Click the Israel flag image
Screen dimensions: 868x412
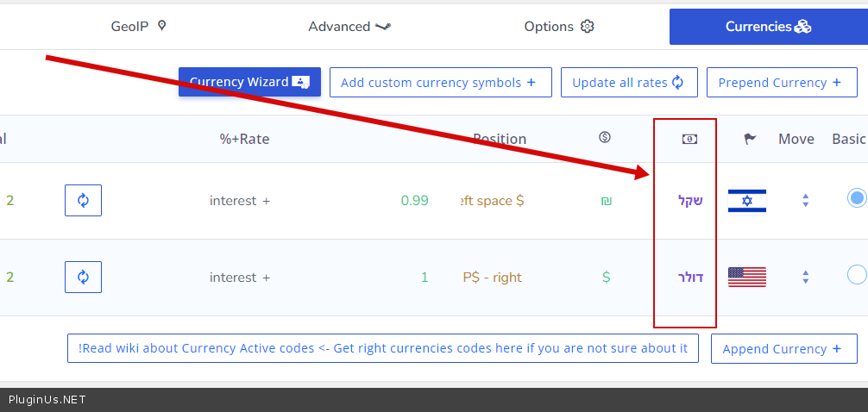click(746, 201)
